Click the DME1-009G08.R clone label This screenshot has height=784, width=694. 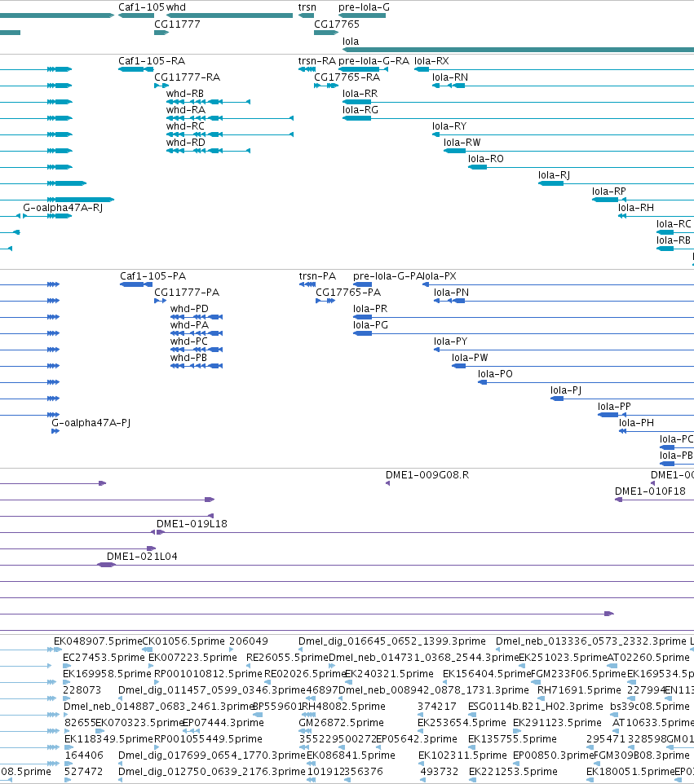pyautogui.click(x=427, y=475)
